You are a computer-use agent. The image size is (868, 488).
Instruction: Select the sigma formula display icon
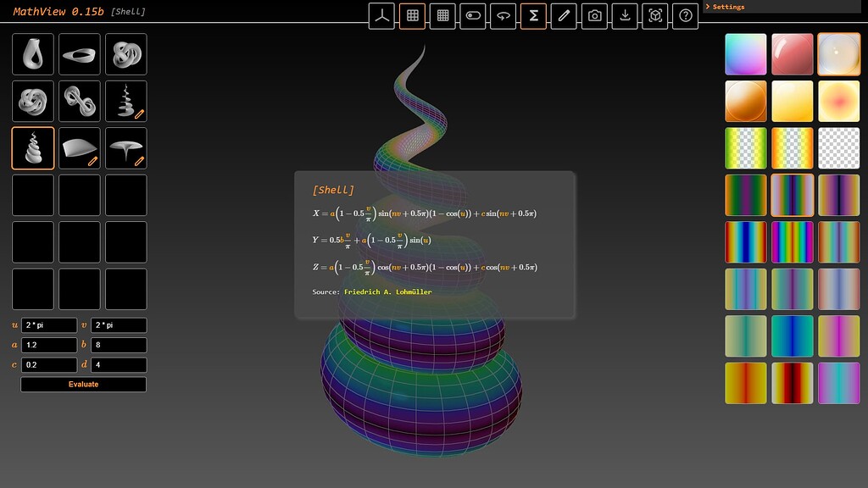coord(533,15)
